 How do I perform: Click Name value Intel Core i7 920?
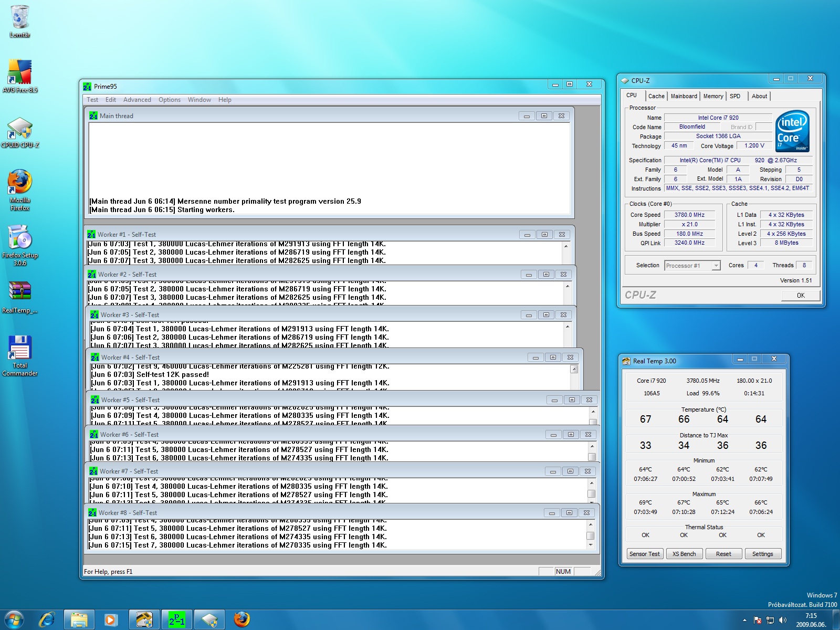(718, 118)
